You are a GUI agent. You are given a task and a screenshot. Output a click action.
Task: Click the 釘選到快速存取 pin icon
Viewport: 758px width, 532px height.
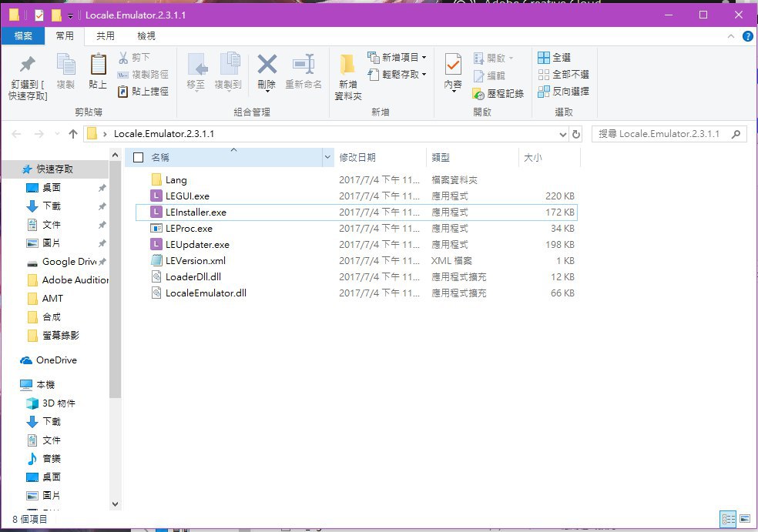pyautogui.click(x=28, y=64)
